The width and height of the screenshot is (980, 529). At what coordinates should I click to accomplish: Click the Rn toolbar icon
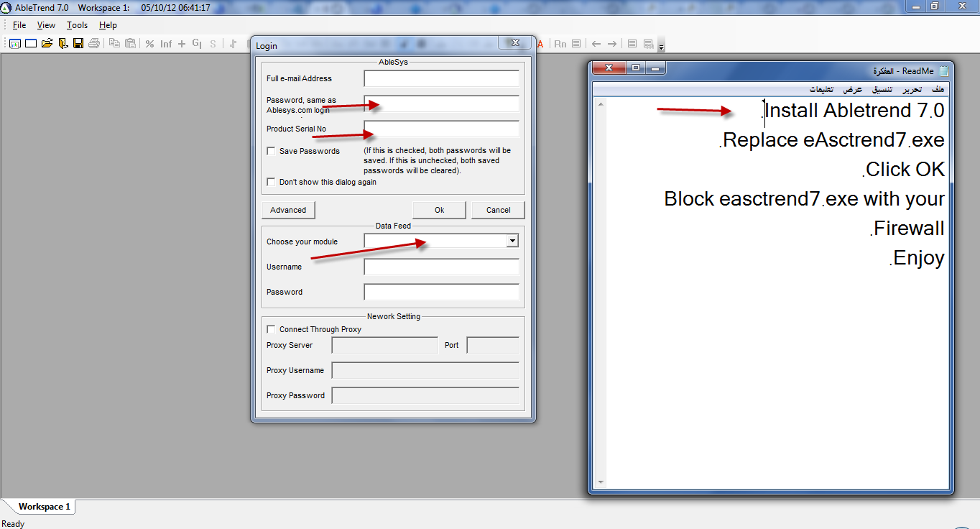560,44
